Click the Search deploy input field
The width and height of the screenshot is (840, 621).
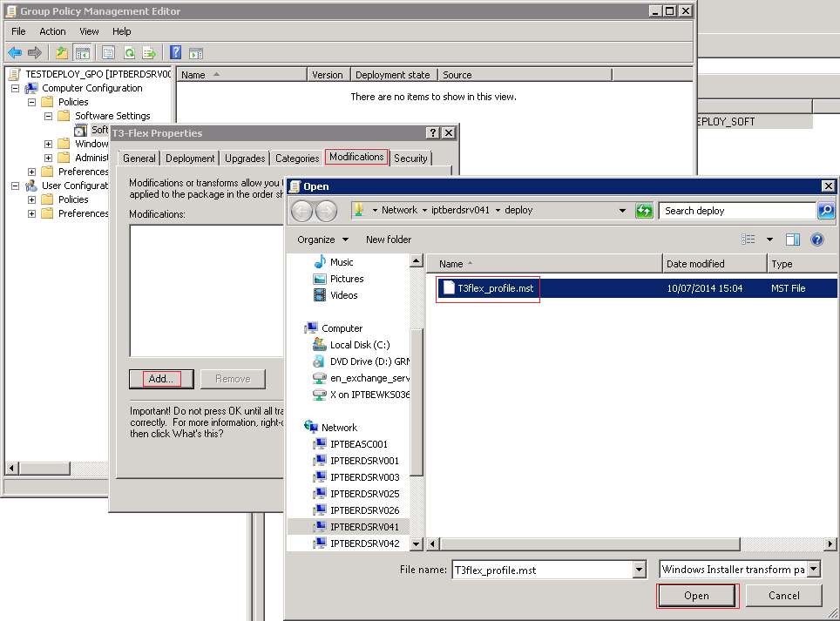736,211
